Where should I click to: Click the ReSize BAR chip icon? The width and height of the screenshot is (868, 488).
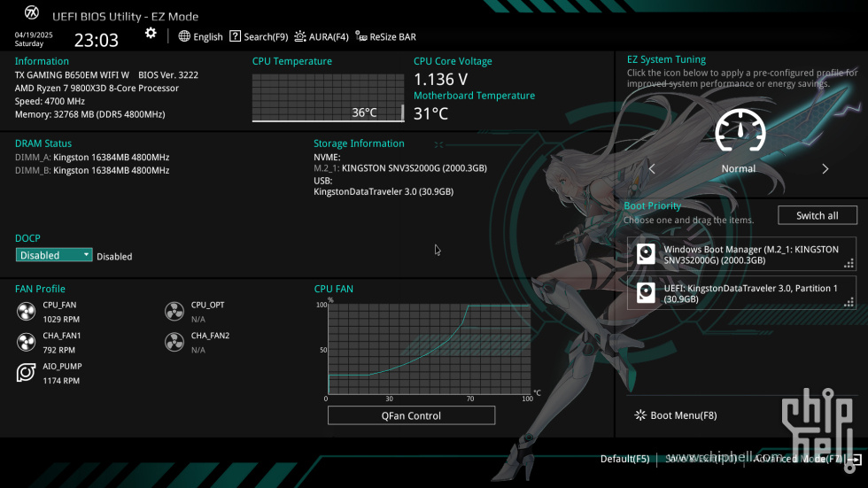(x=361, y=36)
